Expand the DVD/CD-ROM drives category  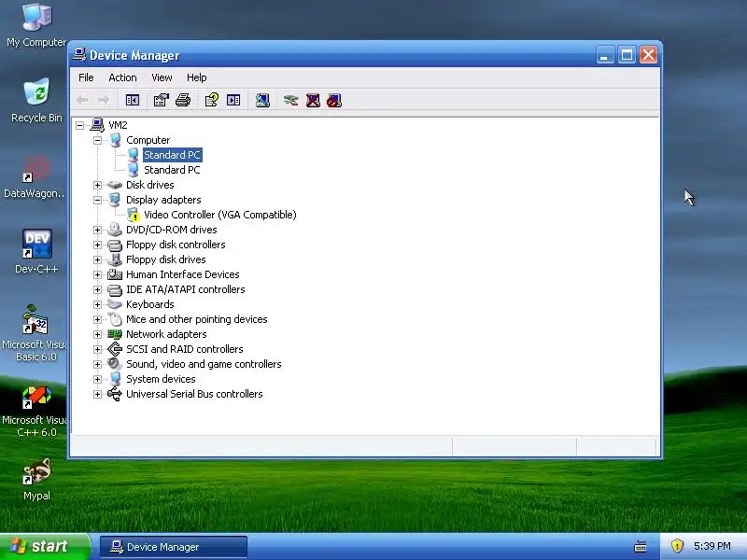(x=98, y=230)
